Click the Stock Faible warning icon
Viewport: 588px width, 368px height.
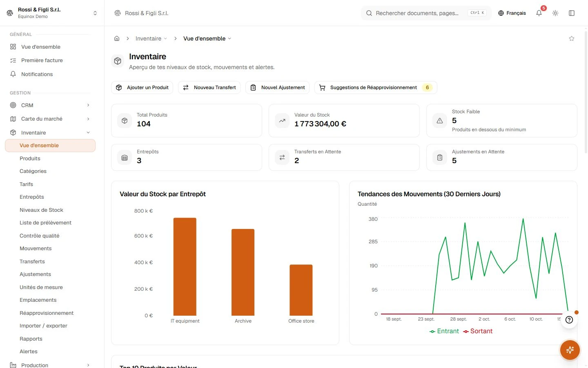click(x=440, y=121)
